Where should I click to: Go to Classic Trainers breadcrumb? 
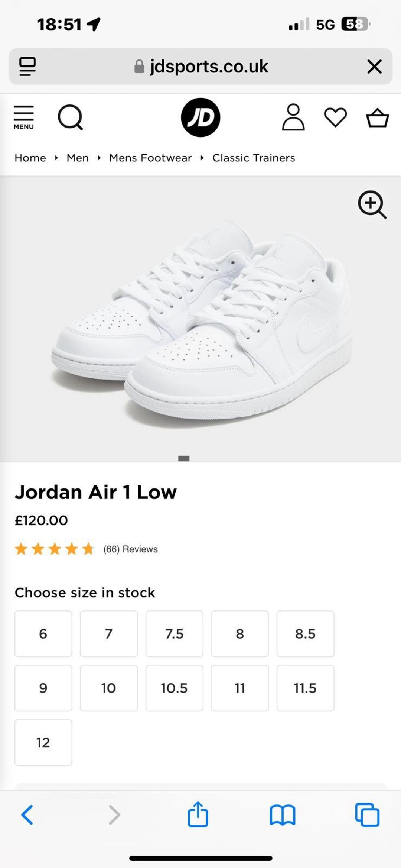[254, 158]
